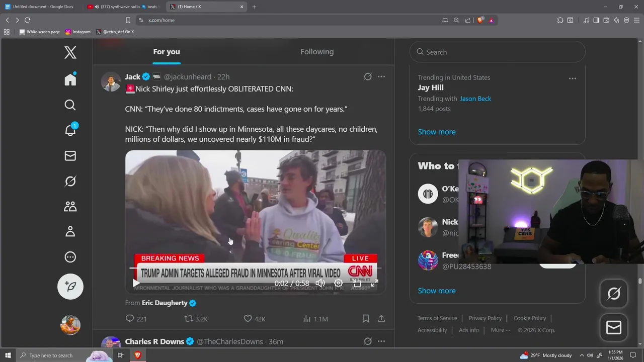The height and width of the screenshot is (362, 644).
Task: Open Jack's profile name
Action: (x=133, y=77)
